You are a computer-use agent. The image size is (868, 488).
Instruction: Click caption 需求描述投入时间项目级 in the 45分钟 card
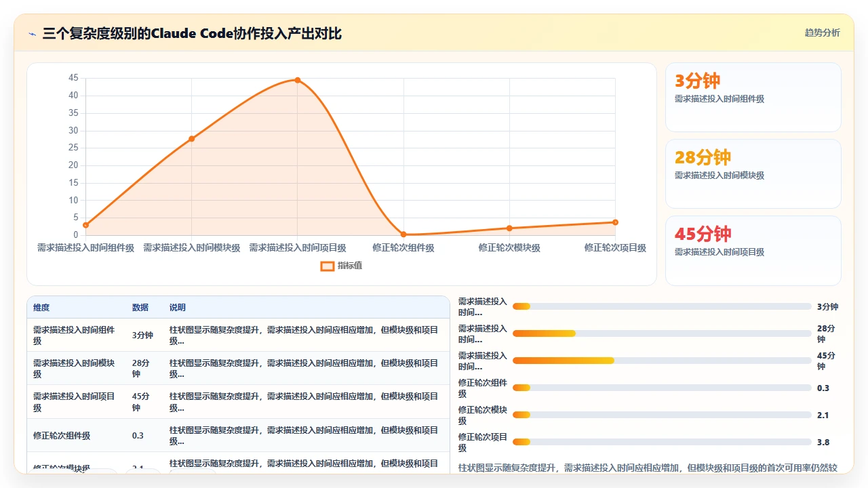(x=719, y=252)
